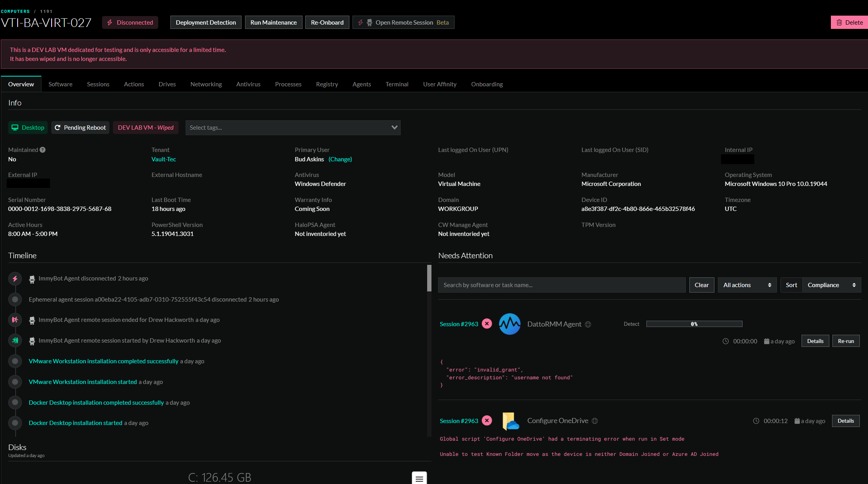Screen dimensions: 868x484
Task: Click the Run Maintenance button
Action: 273,23
